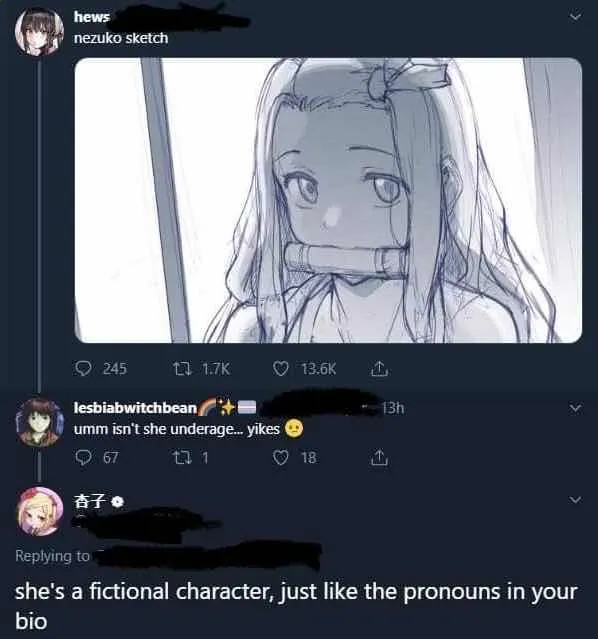598x639 pixels.
Task: Click the 13h timestamp
Action: point(393,408)
